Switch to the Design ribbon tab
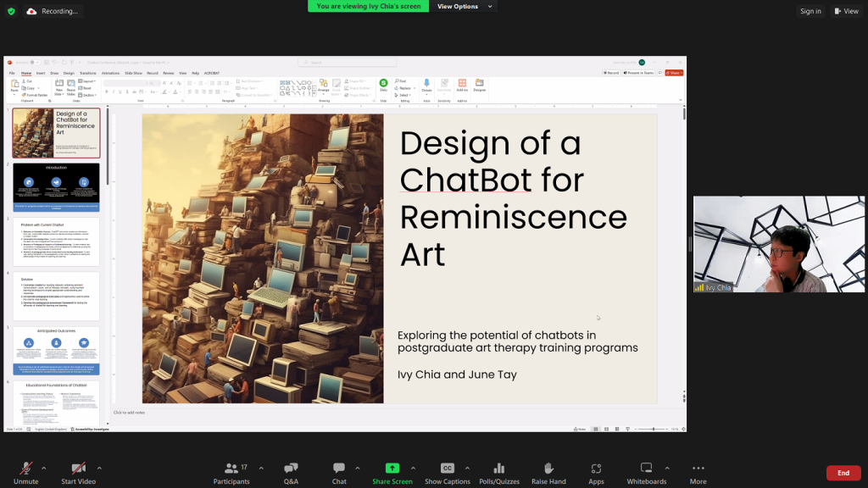The width and height of the screenshot is (868, 488). [69, 73]
